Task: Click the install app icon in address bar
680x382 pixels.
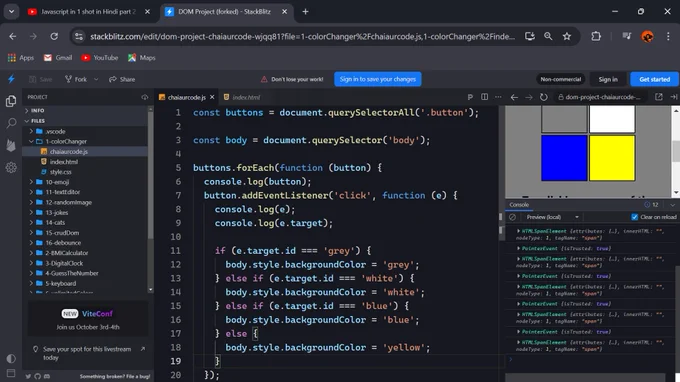Action: point(530,36)
